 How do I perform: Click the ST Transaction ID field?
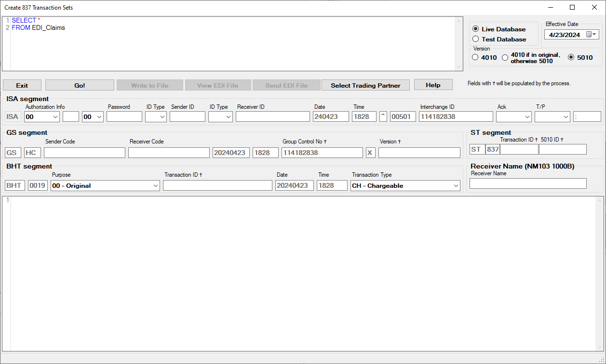[519, 149]
